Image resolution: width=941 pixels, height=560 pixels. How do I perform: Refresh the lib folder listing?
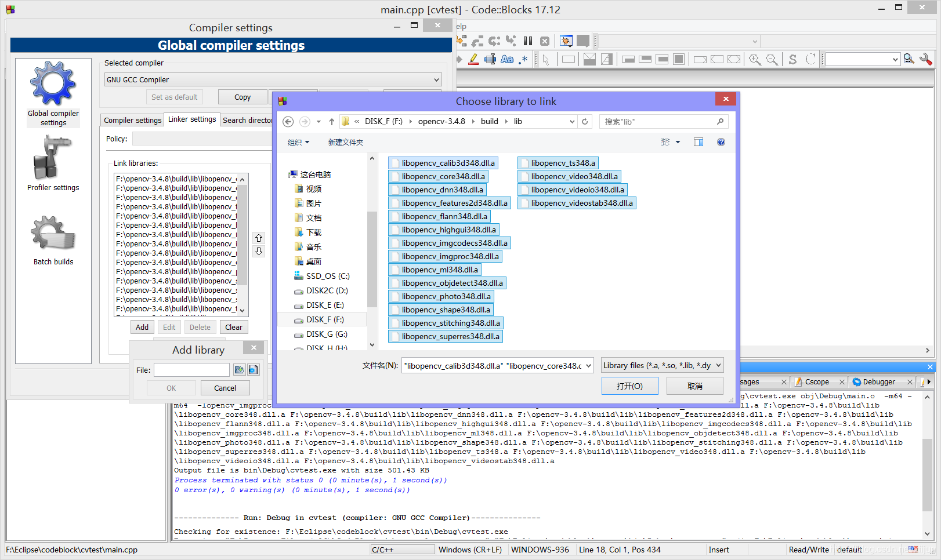585,121
